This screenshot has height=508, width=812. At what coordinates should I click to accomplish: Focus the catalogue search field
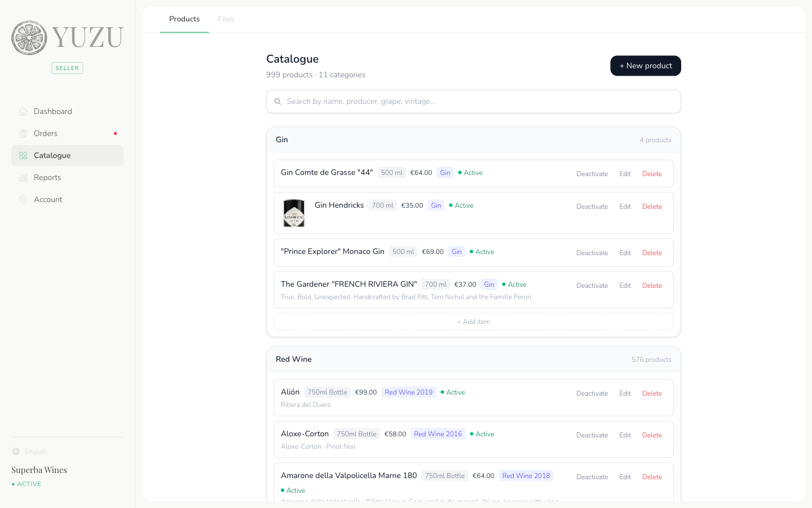[474, 102]
